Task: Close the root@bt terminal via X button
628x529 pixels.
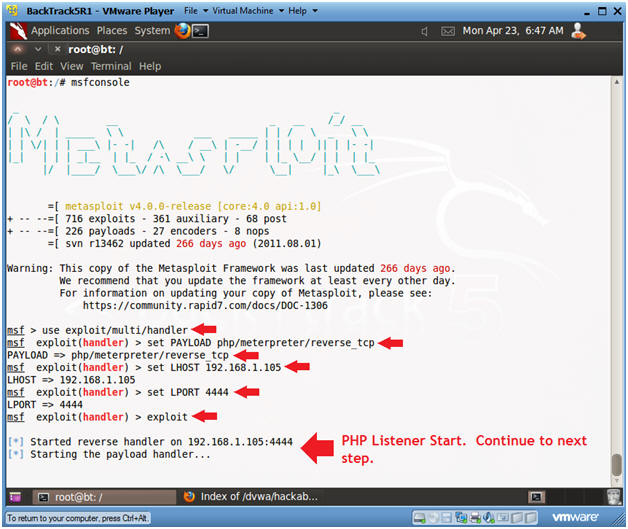Action: point(57,49)
